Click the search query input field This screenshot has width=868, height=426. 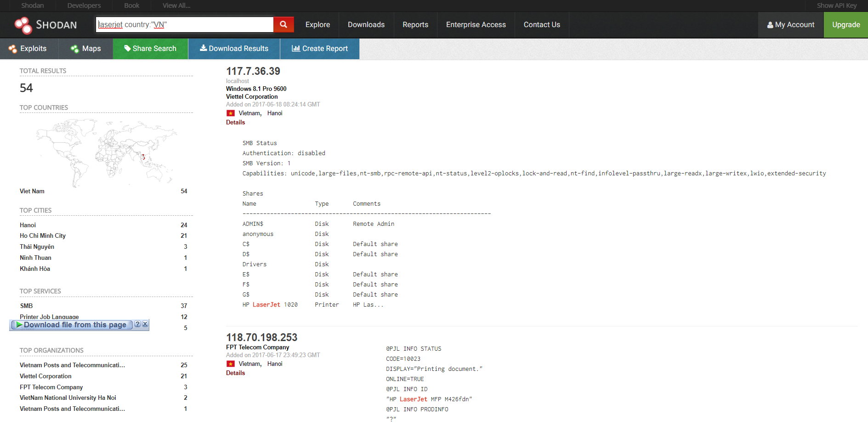click(185, 24)
